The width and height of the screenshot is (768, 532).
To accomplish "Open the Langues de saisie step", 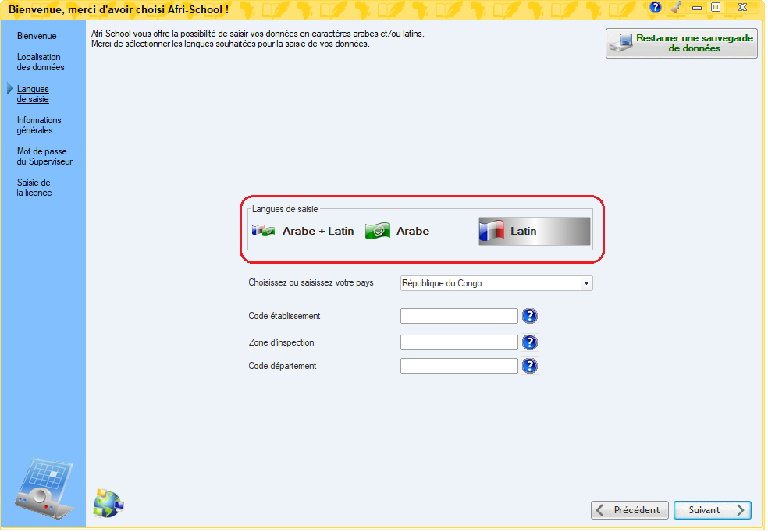I will coord(33,94).
